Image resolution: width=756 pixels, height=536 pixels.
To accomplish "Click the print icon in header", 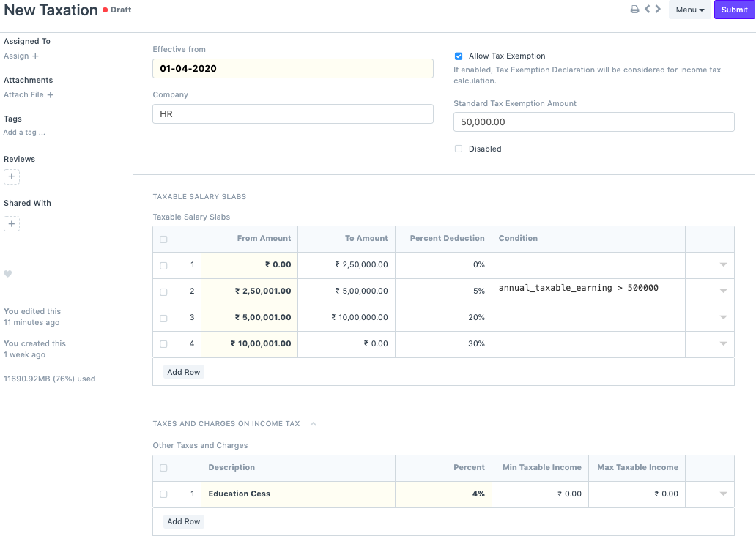I will tap(634, 10).
